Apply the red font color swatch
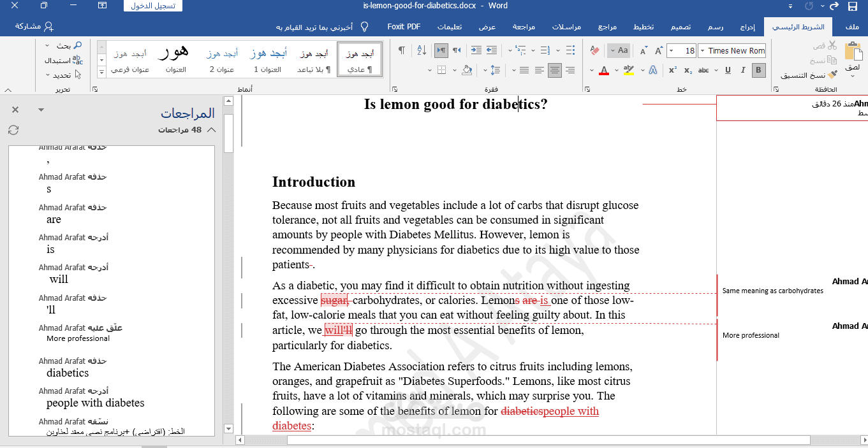 [x=604, y=71]
